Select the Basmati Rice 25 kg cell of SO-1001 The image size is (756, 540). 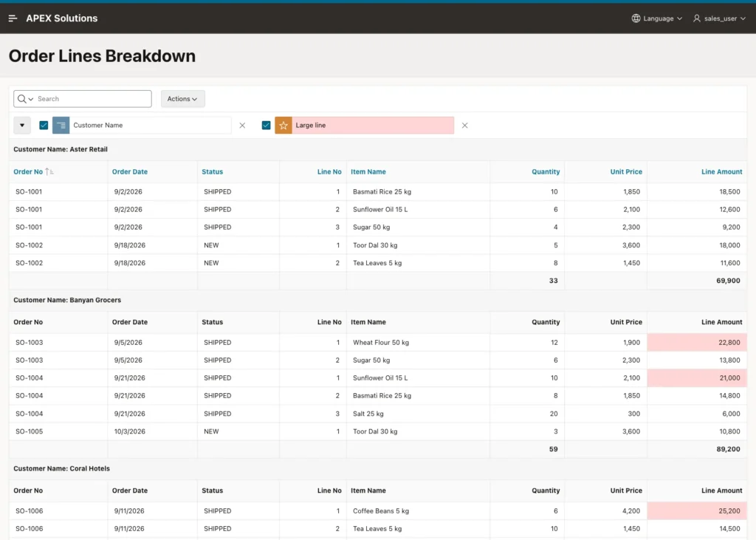point(418,192)
